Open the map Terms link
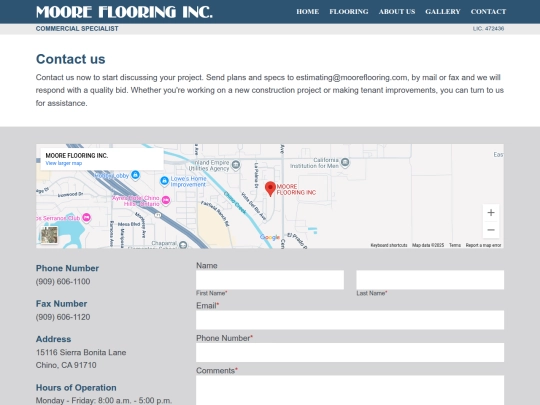 455,245
